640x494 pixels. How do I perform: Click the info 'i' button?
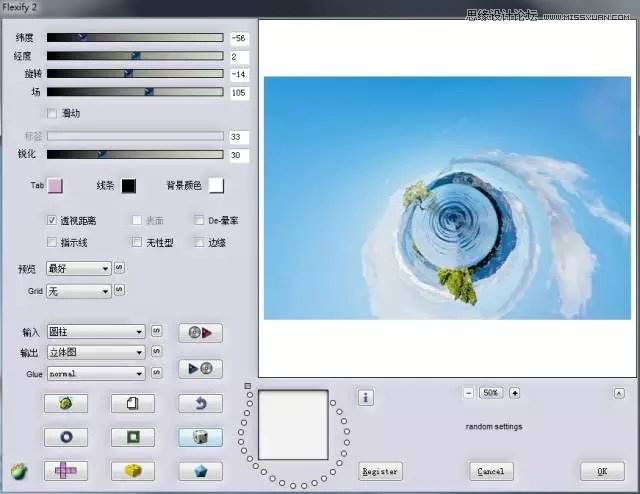pos(366,397)
